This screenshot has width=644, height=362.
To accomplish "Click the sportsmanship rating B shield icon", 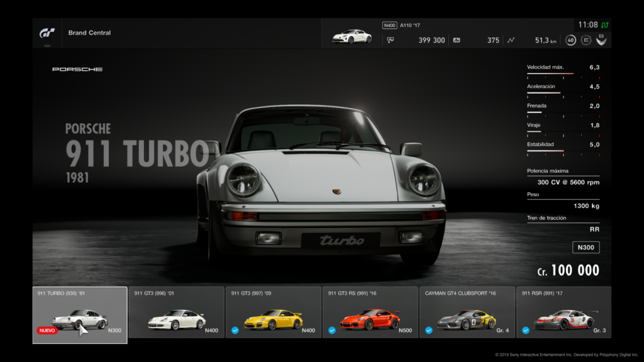I will [x=601, y=40].
